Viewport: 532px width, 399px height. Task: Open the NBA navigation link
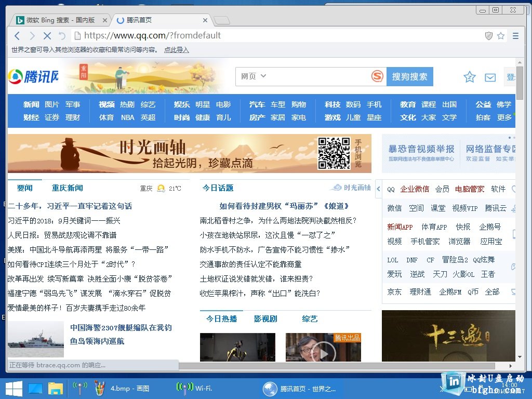[x=128, y=117]
